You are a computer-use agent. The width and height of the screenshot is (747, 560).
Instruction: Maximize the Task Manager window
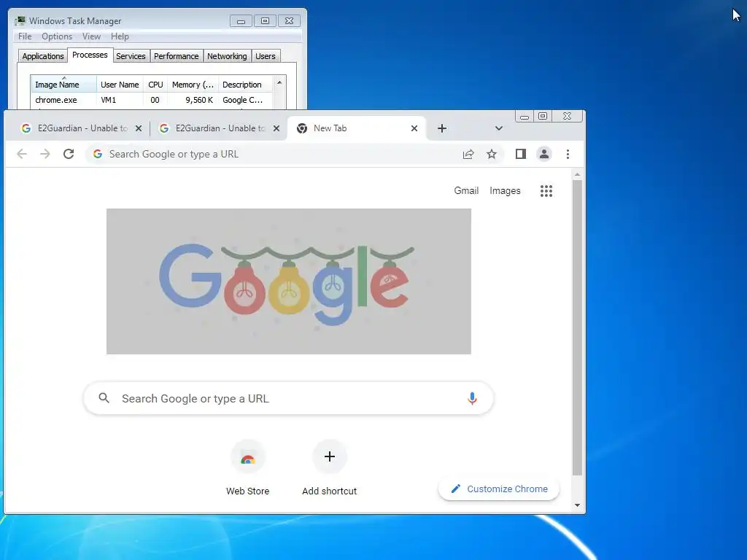[x=265, y=21]
